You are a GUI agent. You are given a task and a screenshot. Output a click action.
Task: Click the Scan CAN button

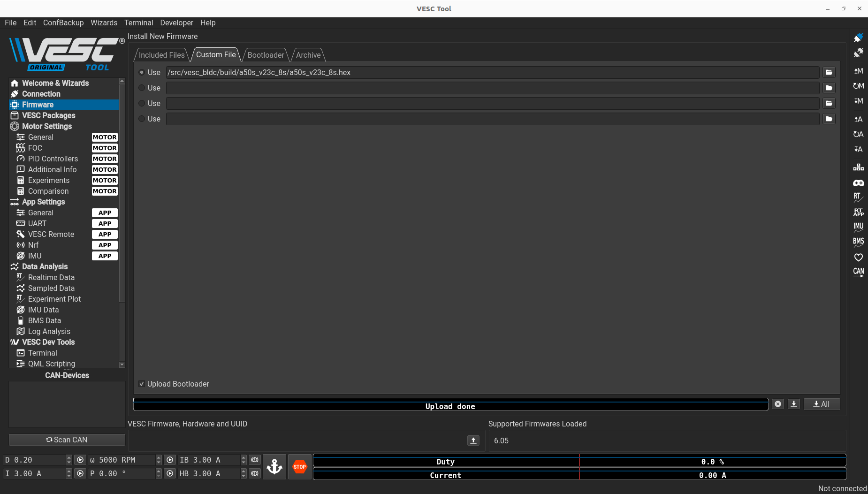(x=67, y=440)
